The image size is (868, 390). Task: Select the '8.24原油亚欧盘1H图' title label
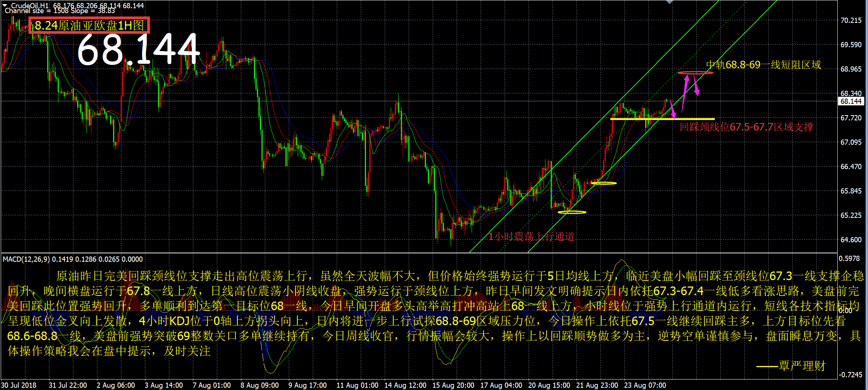pos(89,25)
